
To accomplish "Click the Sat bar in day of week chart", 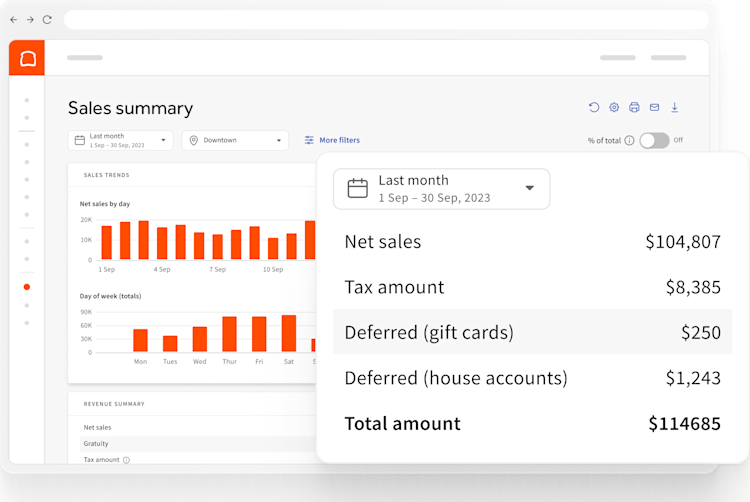I will click(x=289, y=333).
